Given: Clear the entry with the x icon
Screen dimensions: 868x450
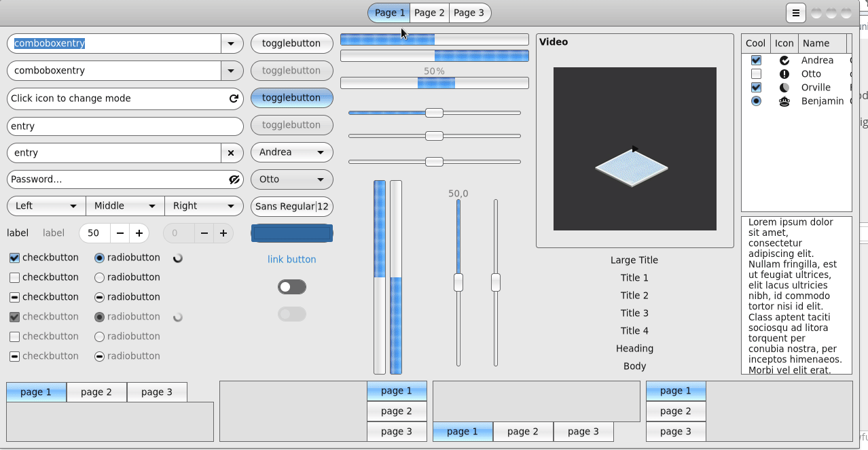Looking at the screenshot, I should pyautogui.click(x=231, y=153).
